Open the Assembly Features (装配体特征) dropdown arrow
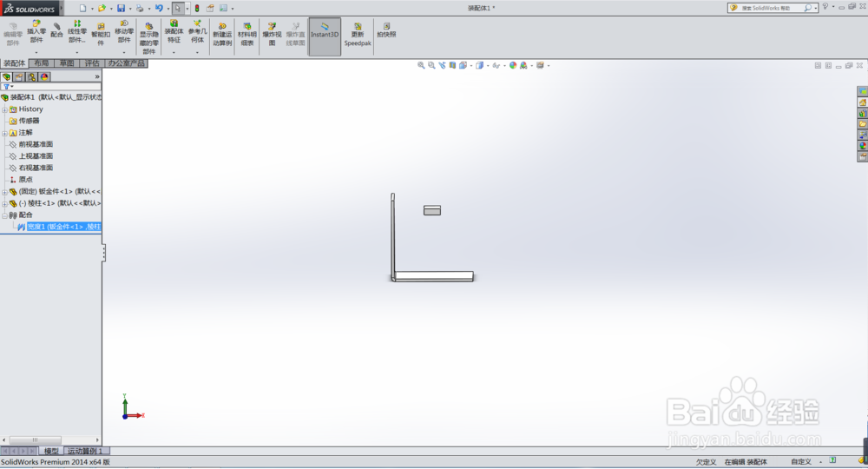The height and width of the screenshot is (469, 868). tap(174, 53)
